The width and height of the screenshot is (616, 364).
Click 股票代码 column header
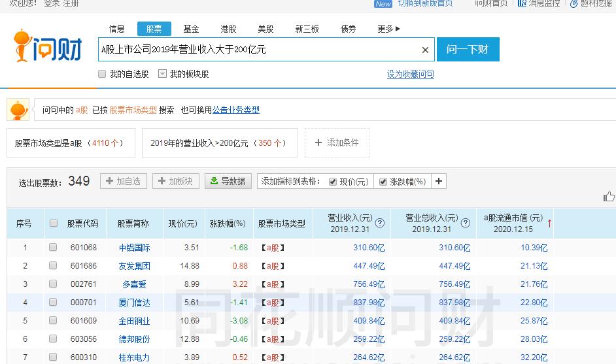82,223
